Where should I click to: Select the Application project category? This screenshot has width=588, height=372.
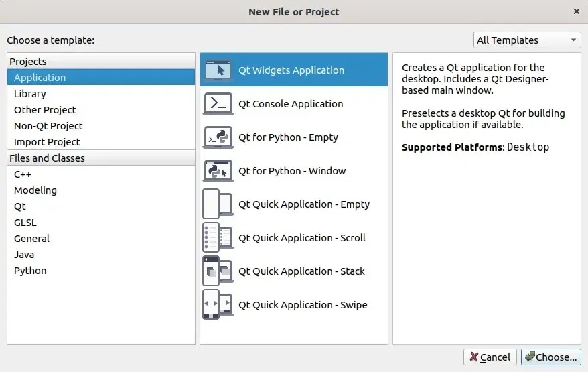pyautogui.click(x=101, y=77)
